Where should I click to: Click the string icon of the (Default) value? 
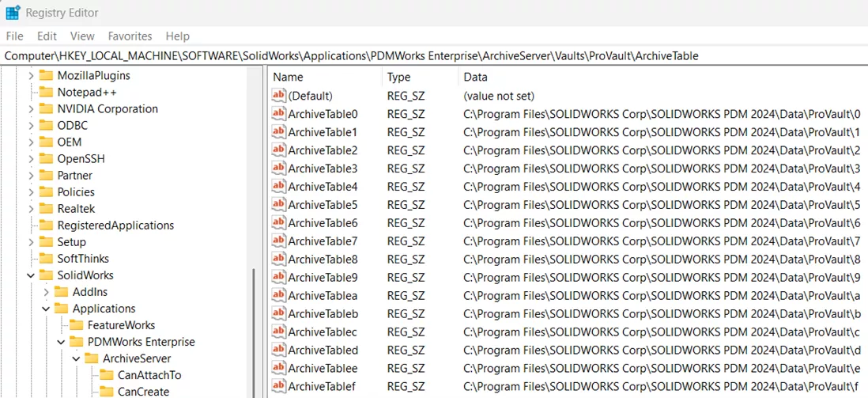[279, 96]
